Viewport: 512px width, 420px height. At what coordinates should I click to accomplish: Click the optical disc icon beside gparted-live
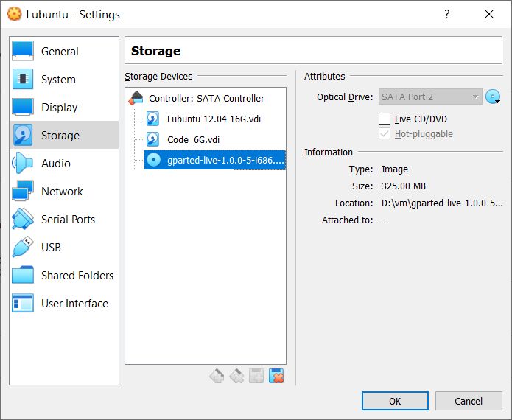pyautogui.click(x=153, y=160)
